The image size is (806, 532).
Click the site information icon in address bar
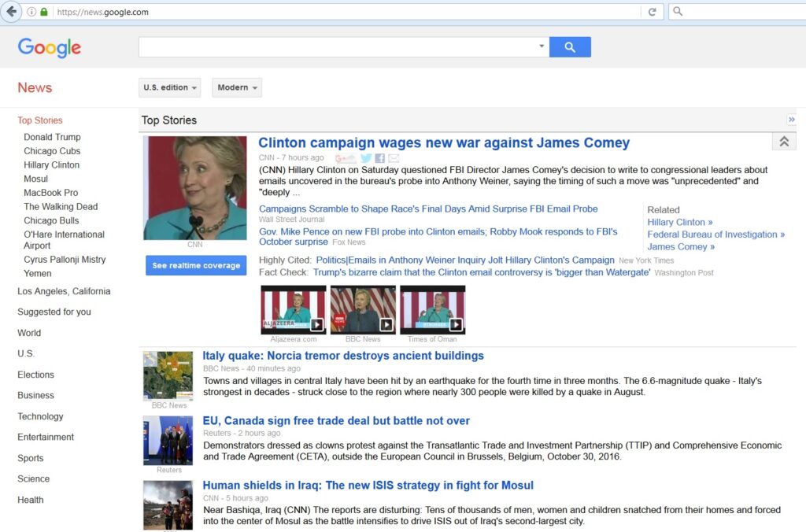tap(31, 12)
